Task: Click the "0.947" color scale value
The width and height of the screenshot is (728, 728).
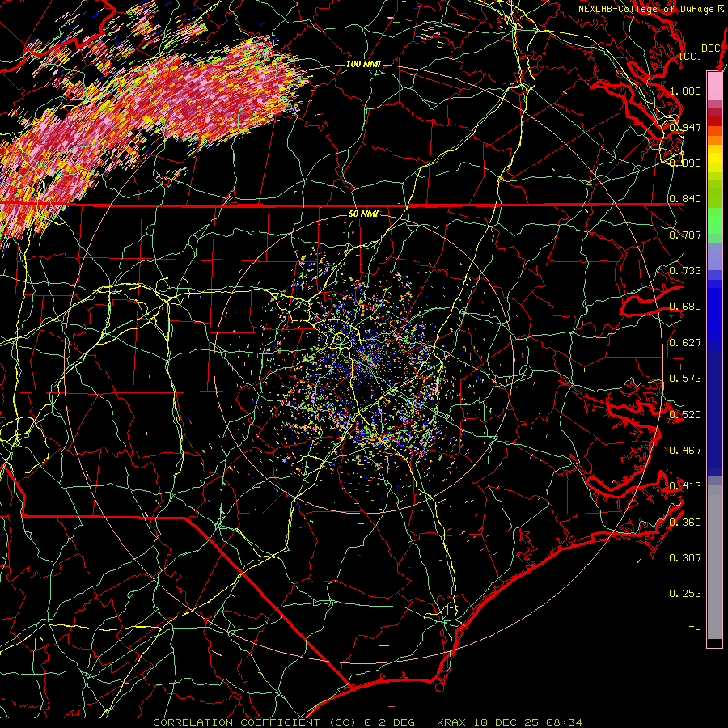Action: [x=685, y=127]
